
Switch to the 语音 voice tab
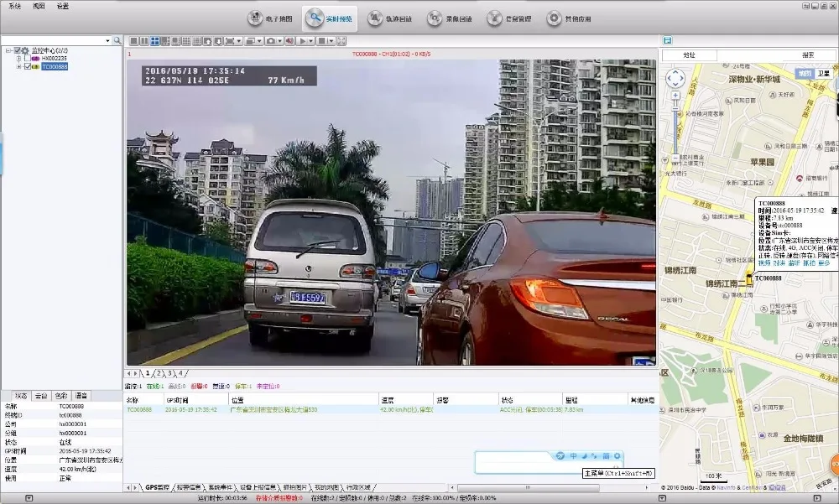tap(81, 396)
